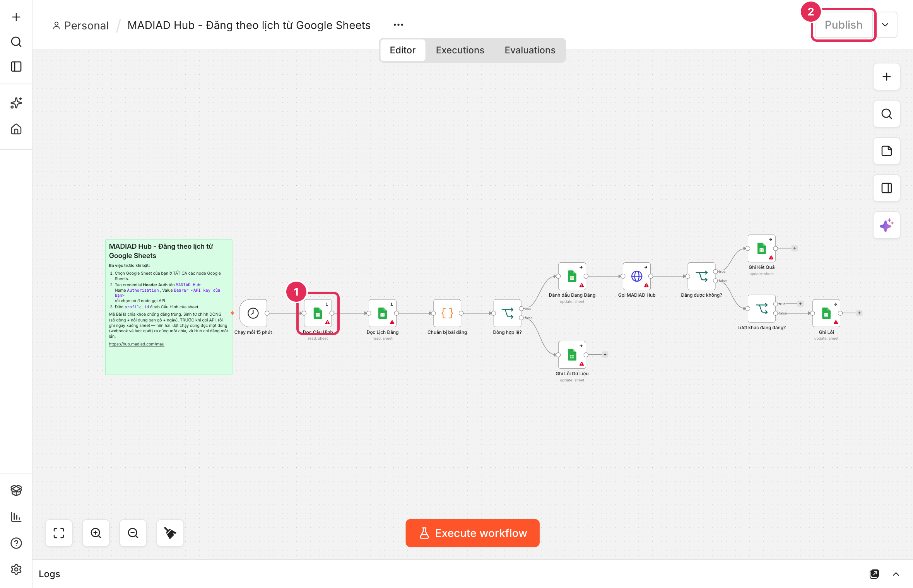The width and height of the screenshot is (913, 588).
Task: Open help question mark icon
Action: (16, 543)
